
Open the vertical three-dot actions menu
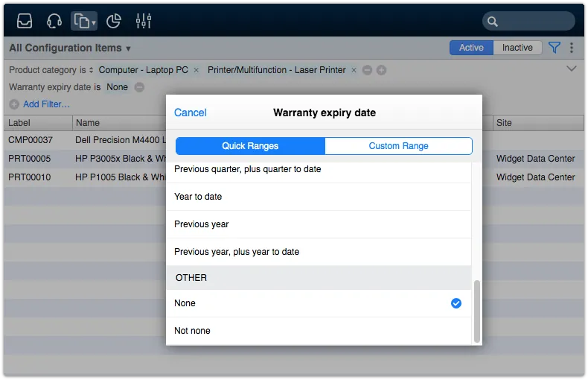pyautogui.click(x=572, y=48)
